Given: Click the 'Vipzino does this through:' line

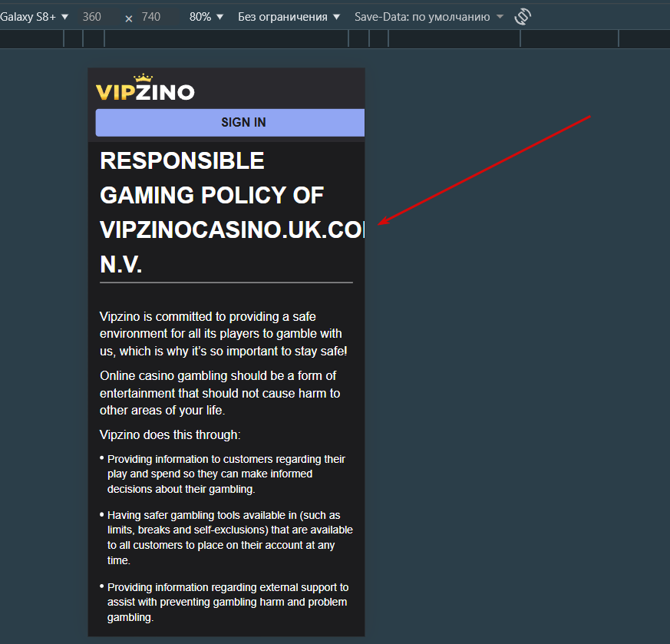Looking at the screenshot, I should click(170, 435).
